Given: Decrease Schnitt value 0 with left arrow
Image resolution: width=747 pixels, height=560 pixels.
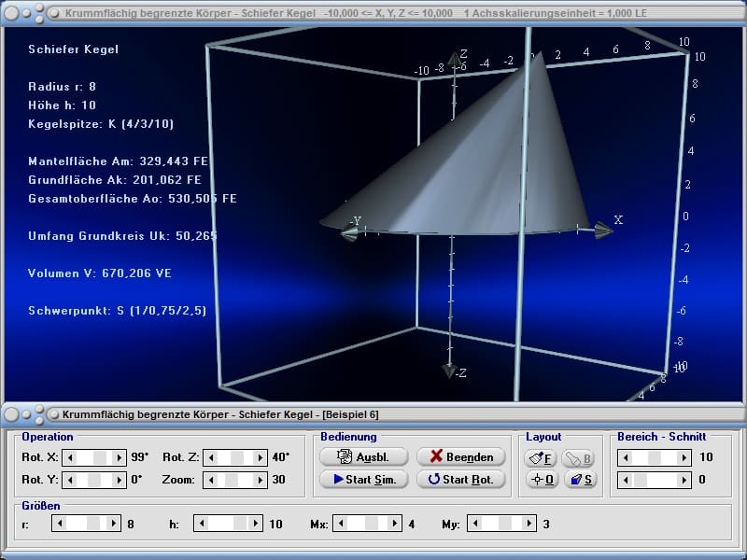Looking at the screenshot, I should (626, 480).
